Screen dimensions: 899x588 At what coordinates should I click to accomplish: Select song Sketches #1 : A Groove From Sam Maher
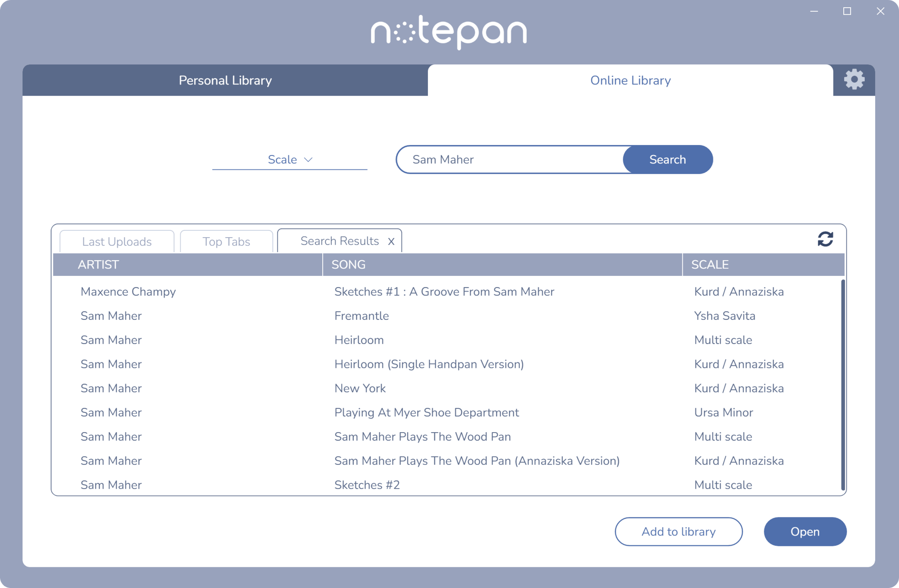click(444, 292)
